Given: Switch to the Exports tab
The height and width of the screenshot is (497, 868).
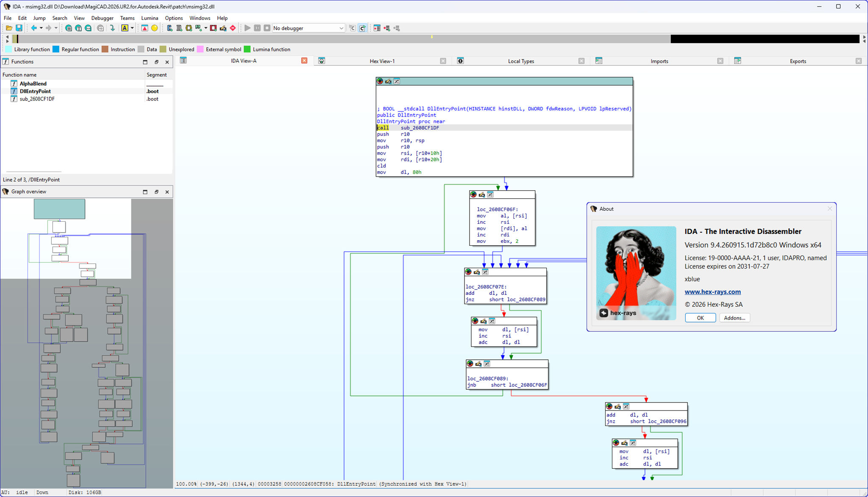Looking at the screenshot, I should pyautogui.click(x=798, y=61).
